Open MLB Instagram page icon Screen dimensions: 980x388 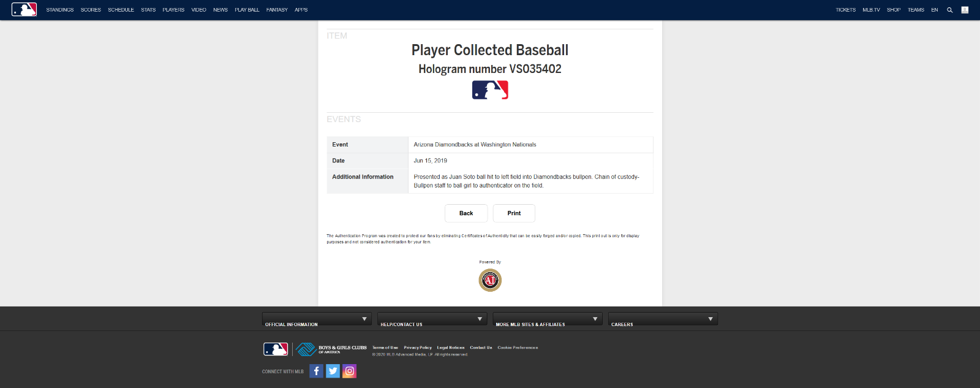349,371
